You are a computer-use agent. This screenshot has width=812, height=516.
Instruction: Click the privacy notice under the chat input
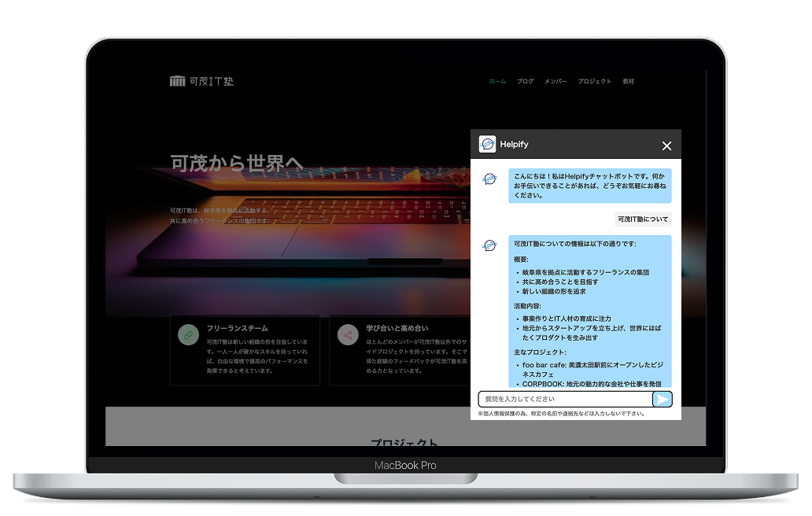(561, 414)
